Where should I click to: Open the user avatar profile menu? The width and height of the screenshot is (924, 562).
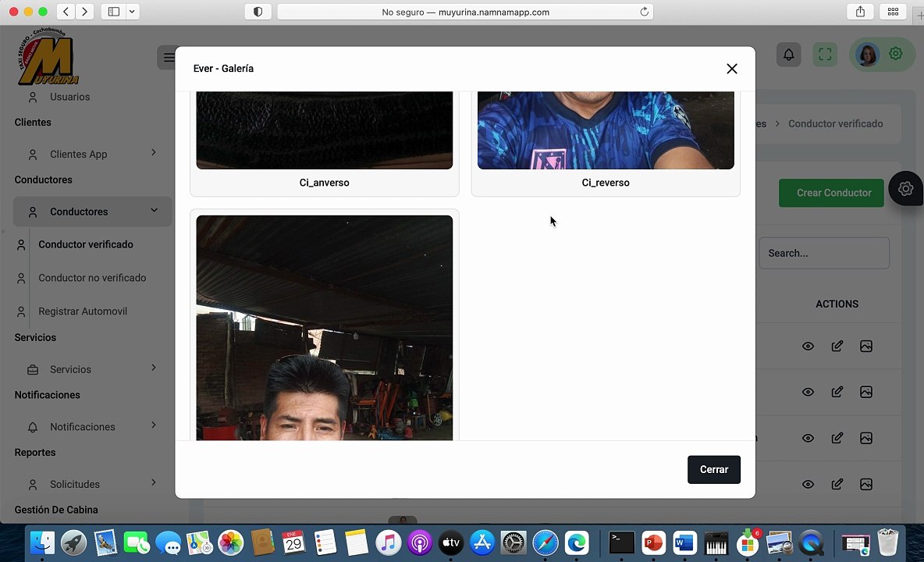click(868, 55)
